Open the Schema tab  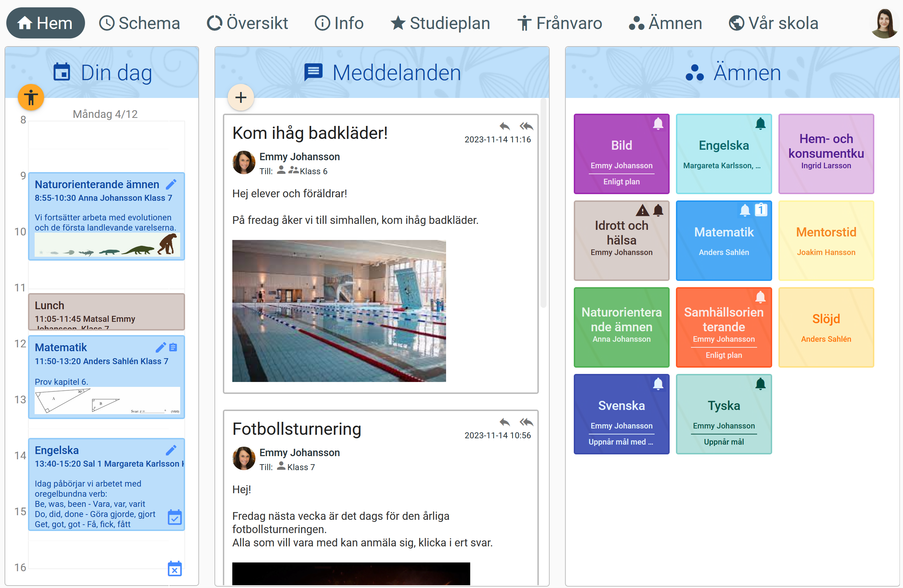[x=140, y=23]
